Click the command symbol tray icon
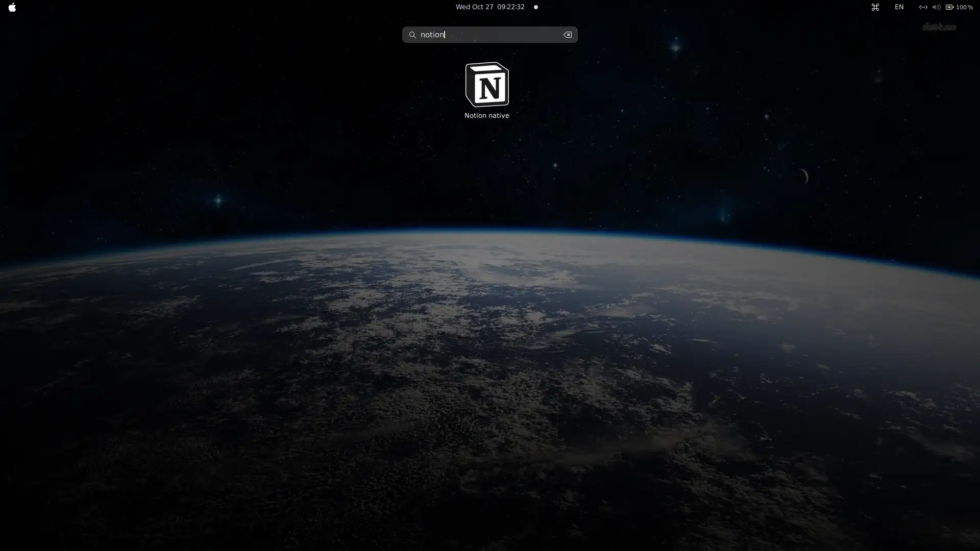Viewport: 980px width, 551px height. coord(875,7)
